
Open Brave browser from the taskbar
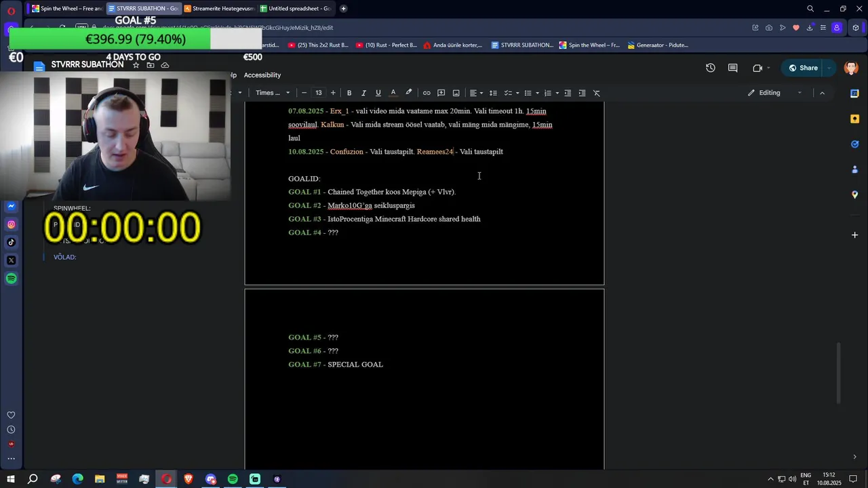(x=189, y=479)
